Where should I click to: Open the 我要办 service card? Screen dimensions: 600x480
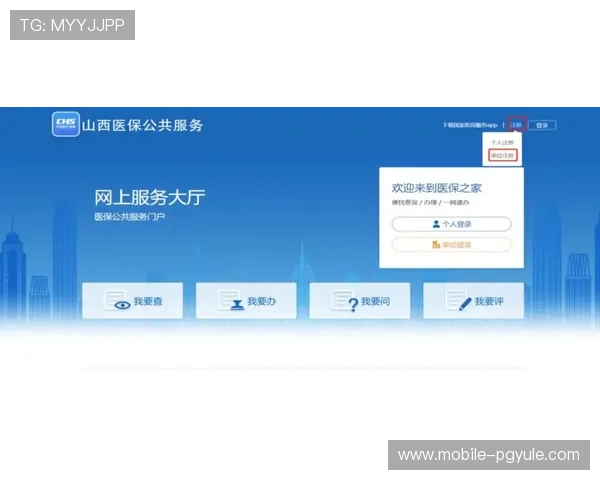coord(246,300)
